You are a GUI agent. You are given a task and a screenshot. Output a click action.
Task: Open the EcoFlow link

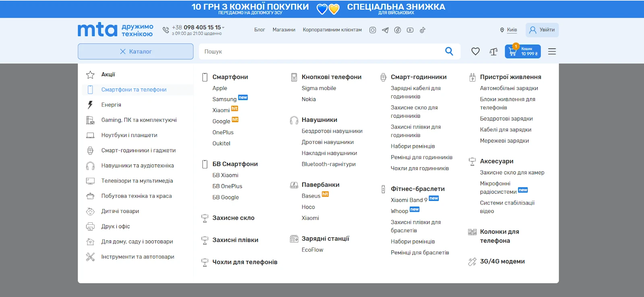[x=312, y=250]
